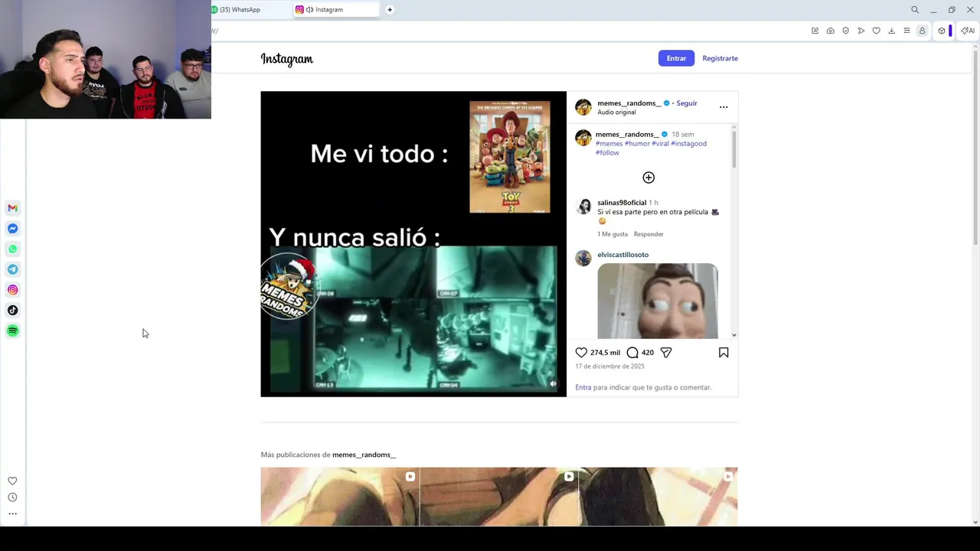This screenshot has width=980, height=551.
Task: Click the #instagood hashtag
Action: click(x=688, y=144)
